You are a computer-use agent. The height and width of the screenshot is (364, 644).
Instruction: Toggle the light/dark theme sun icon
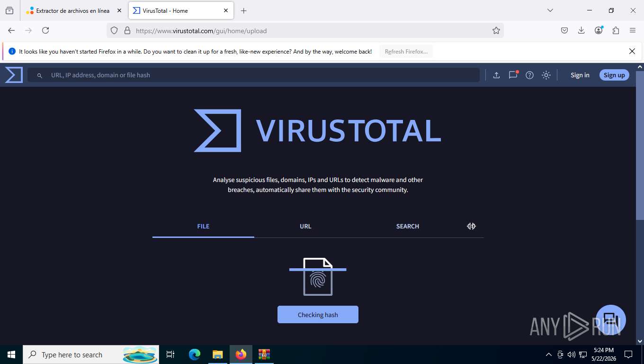546,75
